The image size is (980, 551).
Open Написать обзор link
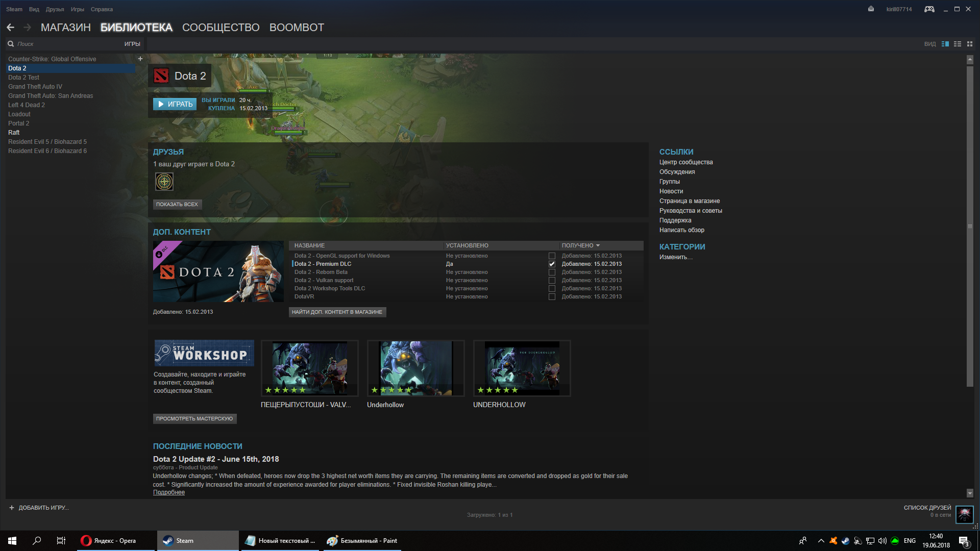(x=682, y=230)
